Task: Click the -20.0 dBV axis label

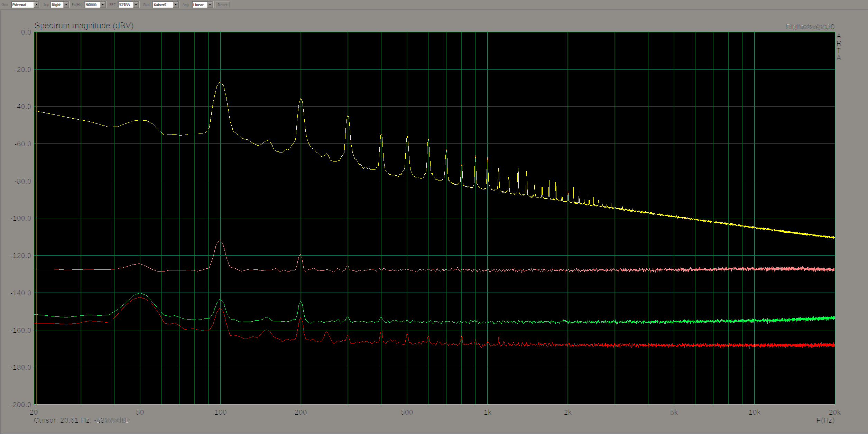Action: [23, 70]
